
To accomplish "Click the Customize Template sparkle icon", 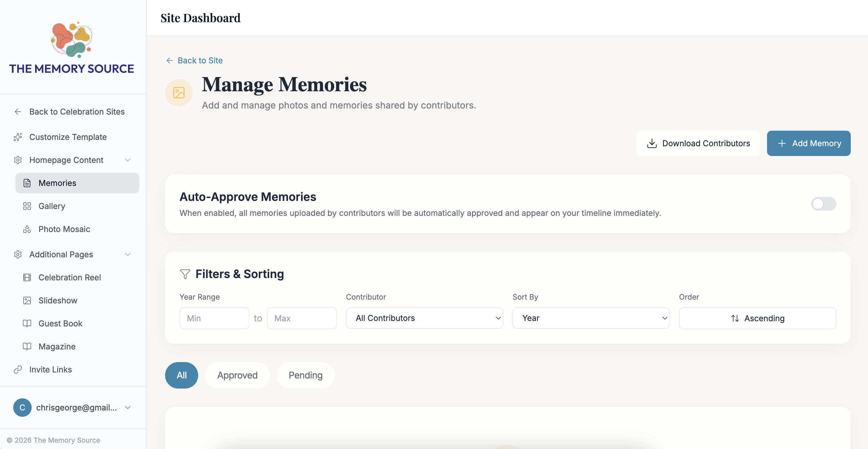I will point(18,137).
